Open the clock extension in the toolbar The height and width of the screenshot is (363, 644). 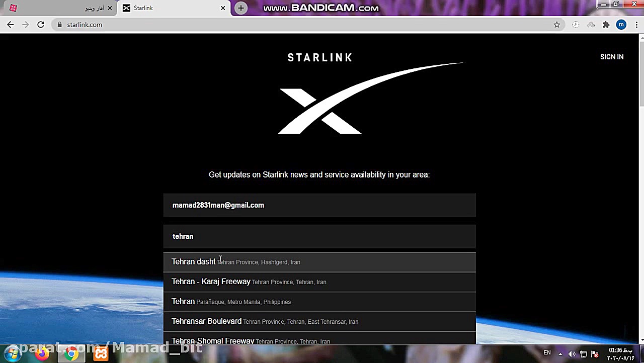[576, 25]
